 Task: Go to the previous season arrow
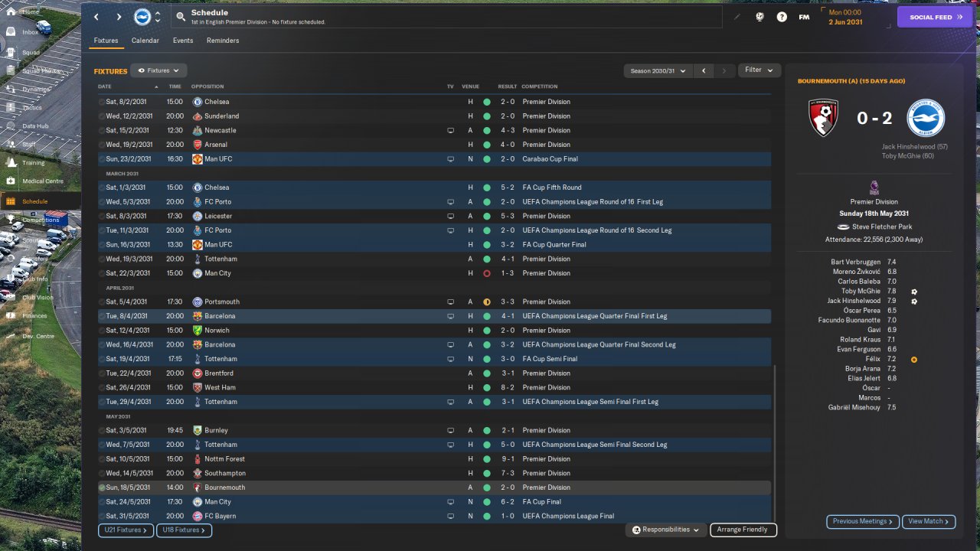click(704, 70)
